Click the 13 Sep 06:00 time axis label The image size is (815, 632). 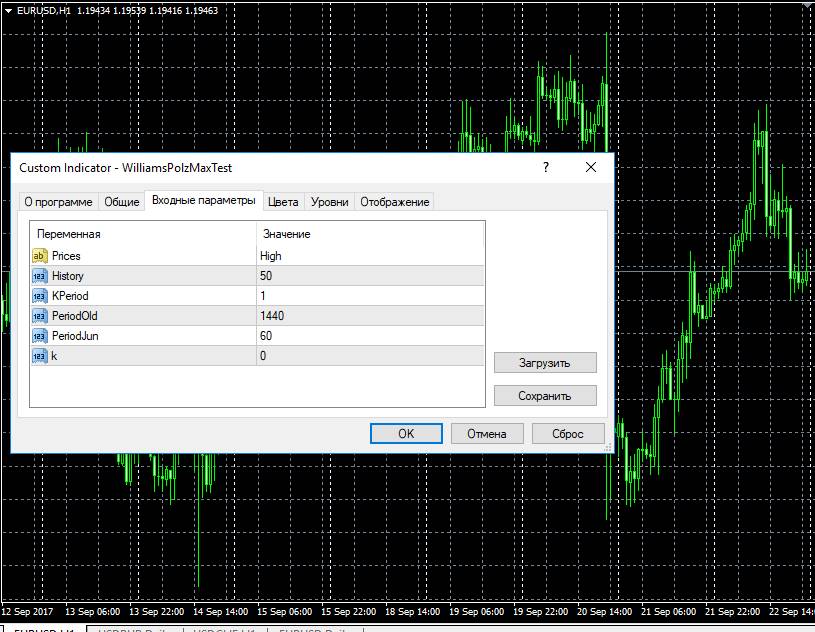pos(93,612)
